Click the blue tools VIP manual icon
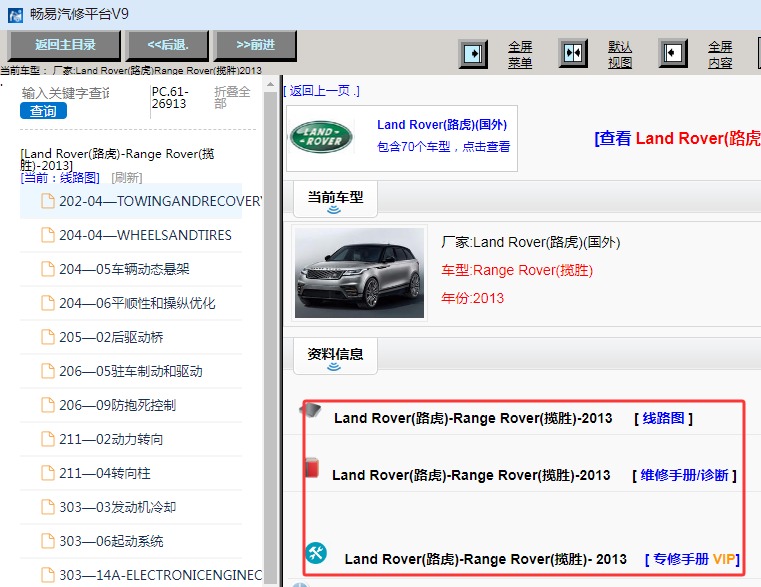 [x=316, y=553]
